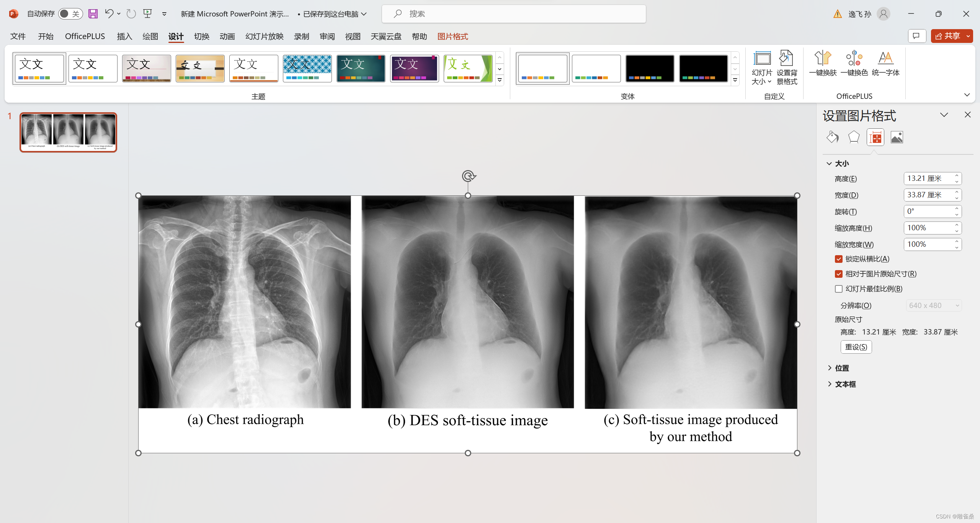
Task: Expand the Position (位置) section
Action: pyautogui.click(x=841, y=368)
